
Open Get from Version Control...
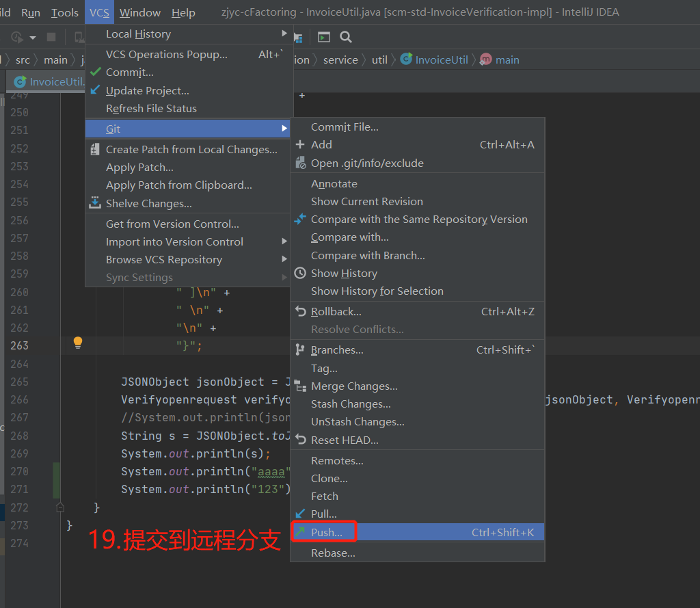pos(188,224)
